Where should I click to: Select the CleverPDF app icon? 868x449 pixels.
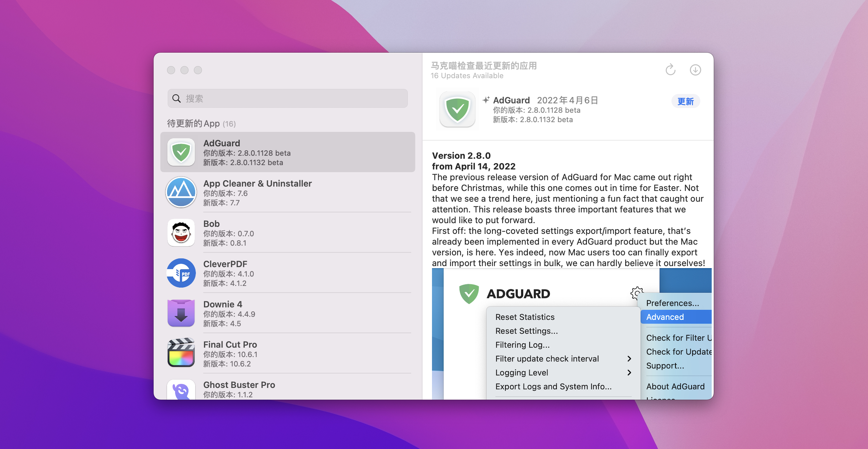coord(181,273)
